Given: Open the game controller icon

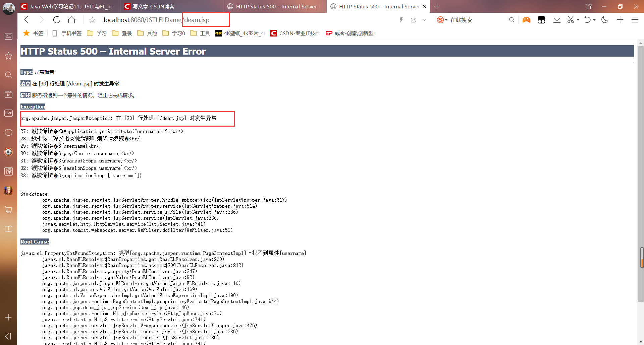Looking at the screenshot, I should pyautogui.click(x=526, y=20).
